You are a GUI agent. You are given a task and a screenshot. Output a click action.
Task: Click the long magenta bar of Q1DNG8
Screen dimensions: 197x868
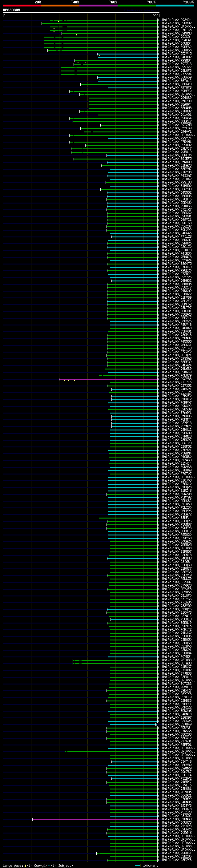(95, 819)
